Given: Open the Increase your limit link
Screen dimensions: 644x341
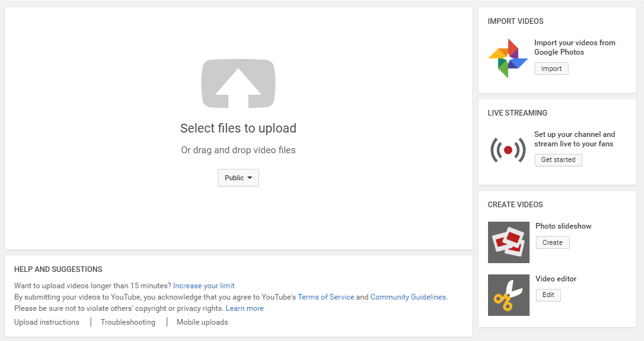Looking at the screenshot, I should 204,286.
